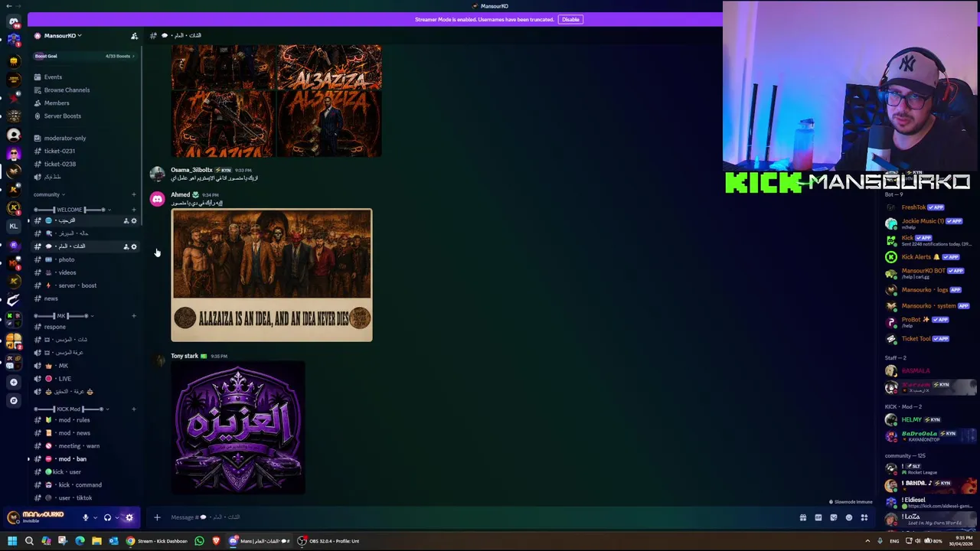Open the Events item
Image resolution: width=980 pixels, height=551 pixels.
point(84,77)
